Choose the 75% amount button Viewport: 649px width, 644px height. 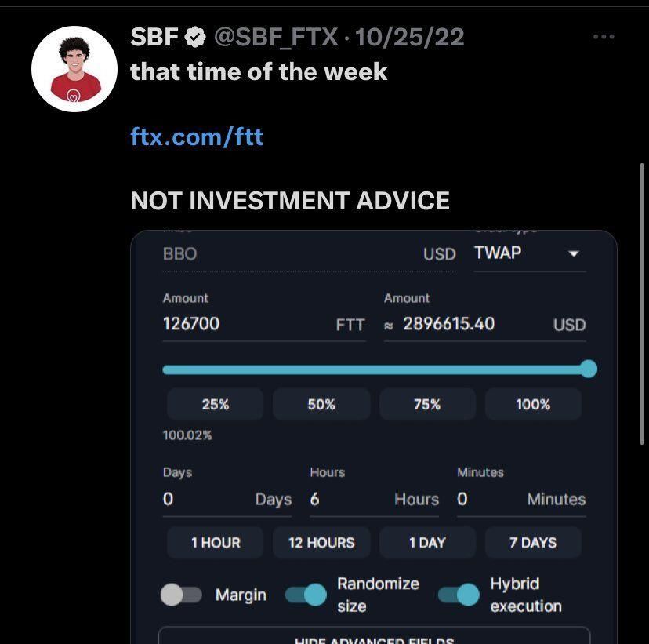pos(427,405)
